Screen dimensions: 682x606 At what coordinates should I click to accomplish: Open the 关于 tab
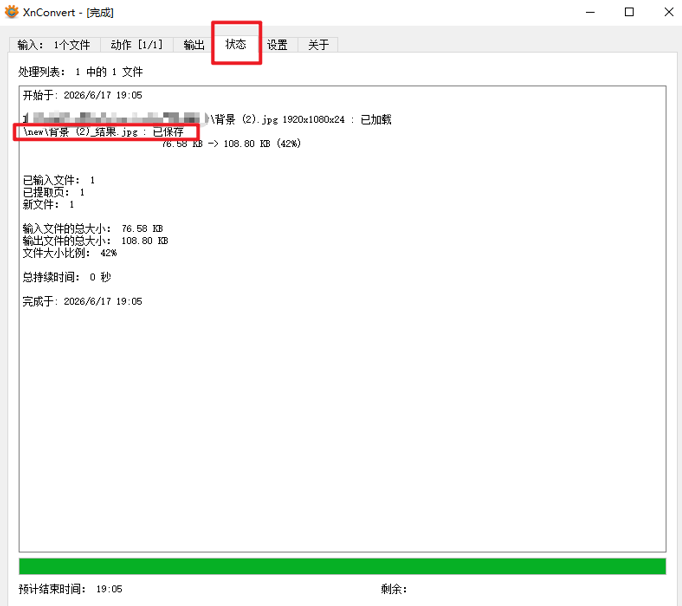[x=318, y=45]
